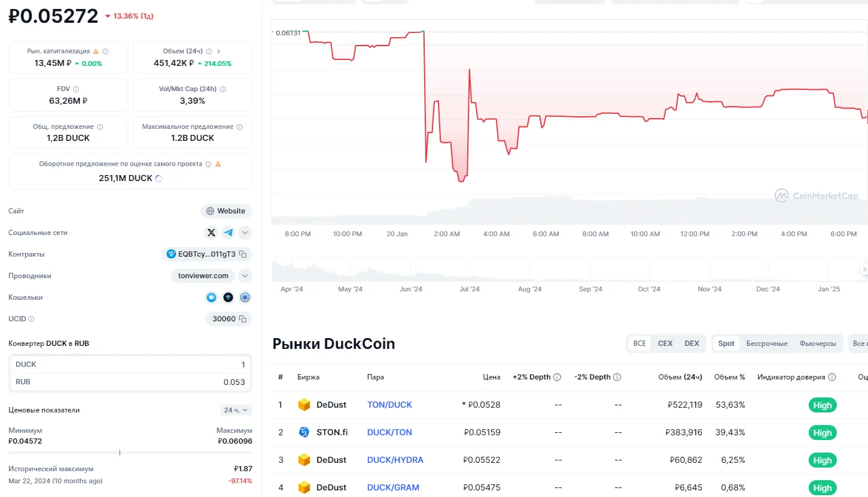Click the RUB amount converter field
The width and height of the screenshot is (868, 497).
[130, 382]
